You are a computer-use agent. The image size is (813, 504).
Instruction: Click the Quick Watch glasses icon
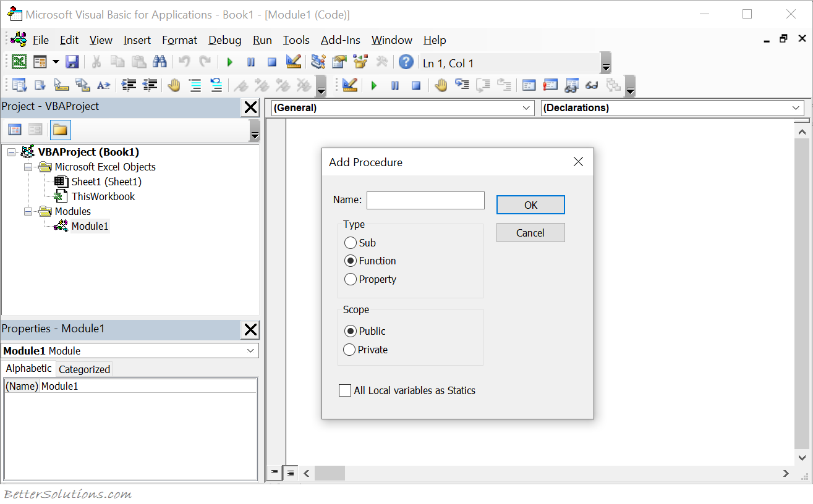(592, 85)
